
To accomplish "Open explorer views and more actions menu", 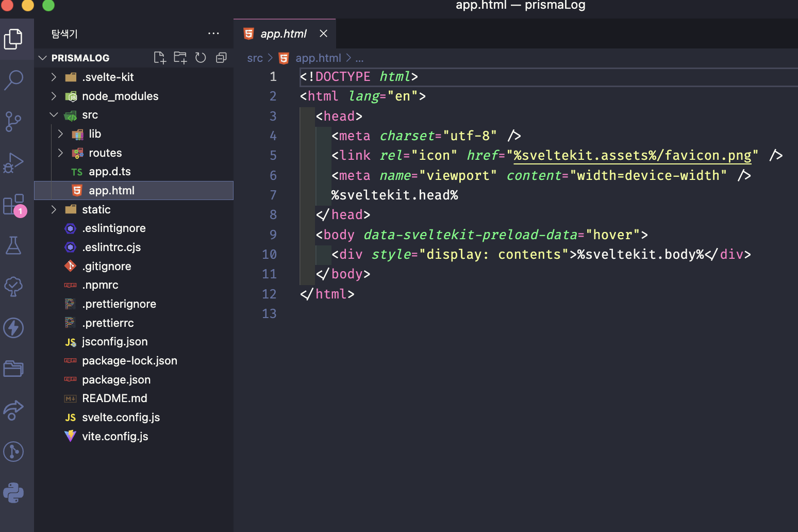I will pos(213,34).
